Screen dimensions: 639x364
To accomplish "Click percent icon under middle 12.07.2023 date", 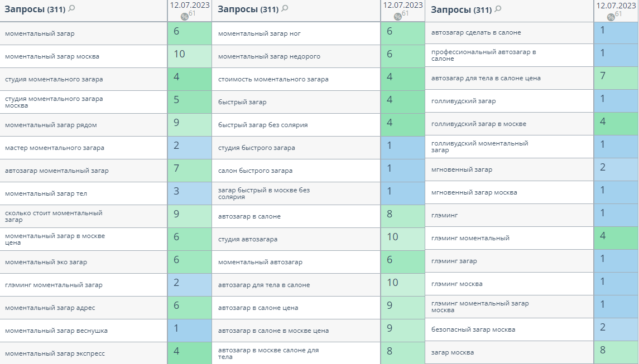I will (398, 17).
